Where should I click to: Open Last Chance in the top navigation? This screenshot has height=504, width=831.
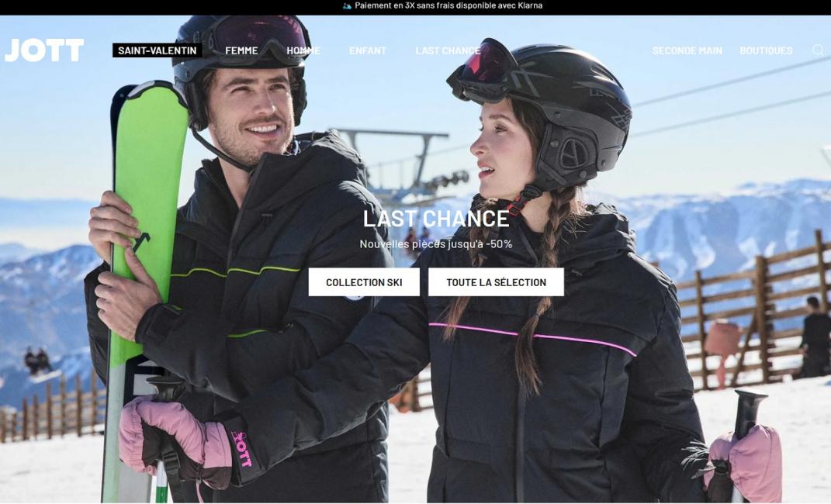[447, 50]
